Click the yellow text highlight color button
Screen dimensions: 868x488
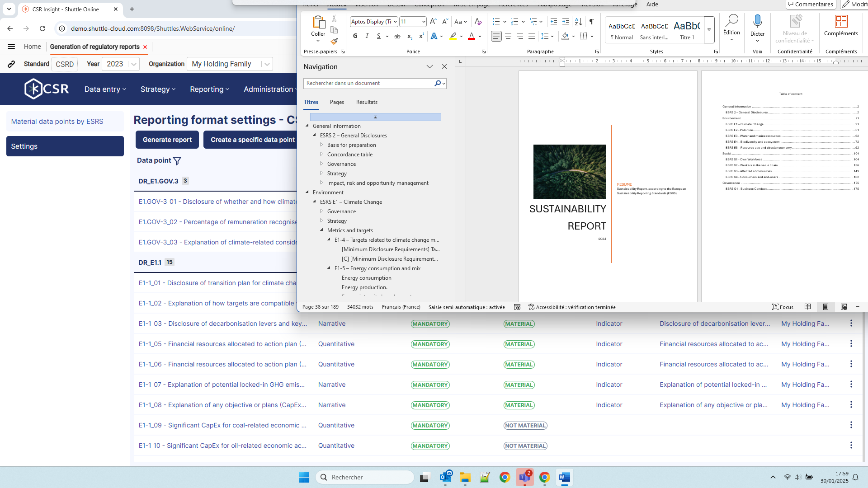pos(453,36)
